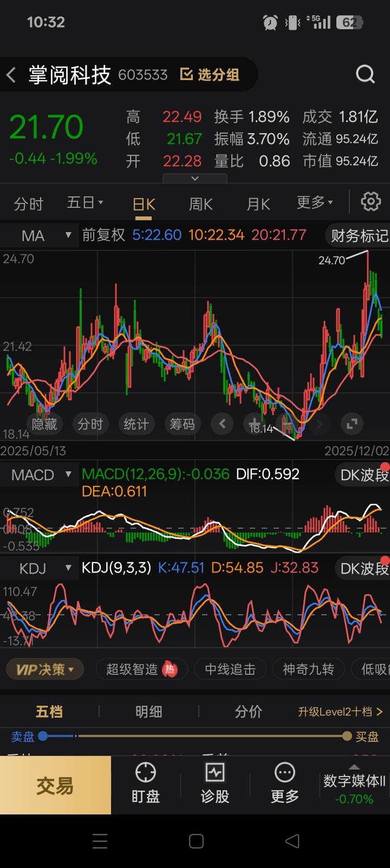Select 中线追击 strategy chip
The image size is (390, 868).
(230, 669)
